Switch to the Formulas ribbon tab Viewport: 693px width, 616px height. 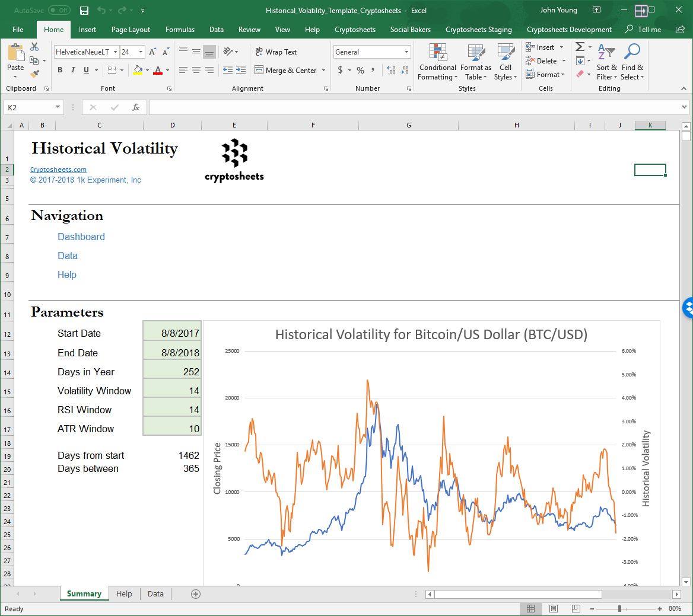(x=180, y=30)
